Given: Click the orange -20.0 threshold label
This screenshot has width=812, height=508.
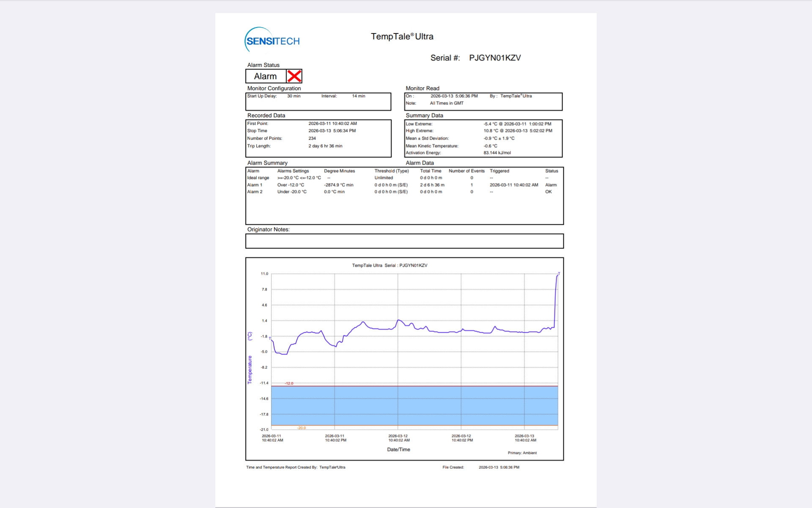Looking at the screenshot, I should [x=301, y=428].
